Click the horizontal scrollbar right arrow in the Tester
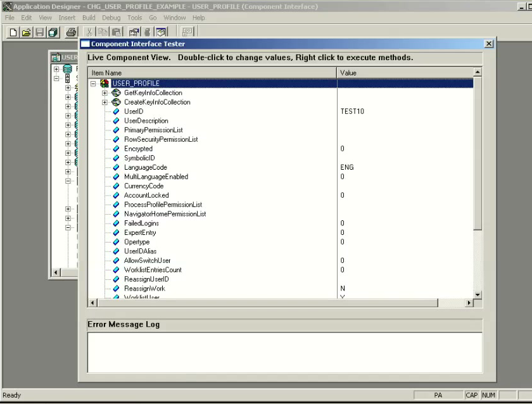Image resolution: width=532 pixels, height=404 pixels. click(469, 303)
